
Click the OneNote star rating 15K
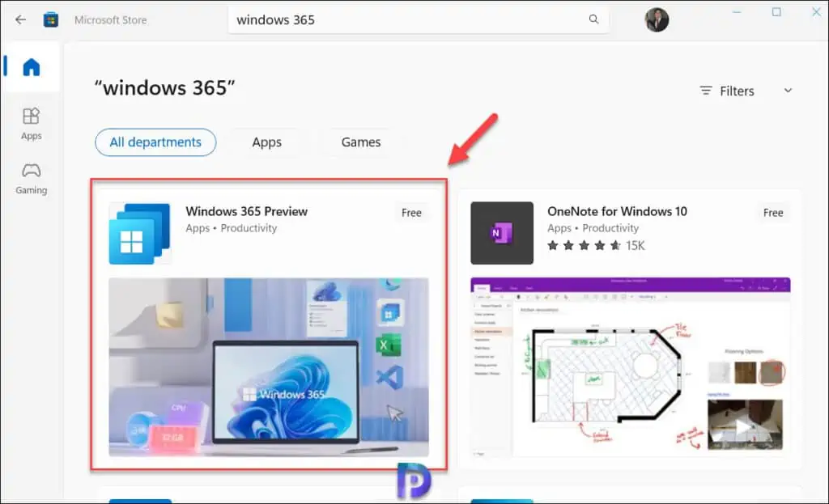[x=596, y=246]
